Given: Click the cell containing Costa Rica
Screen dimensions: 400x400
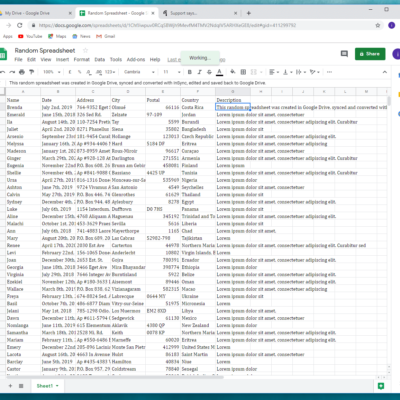Looking at the screenshot, I should coord(198,107).
